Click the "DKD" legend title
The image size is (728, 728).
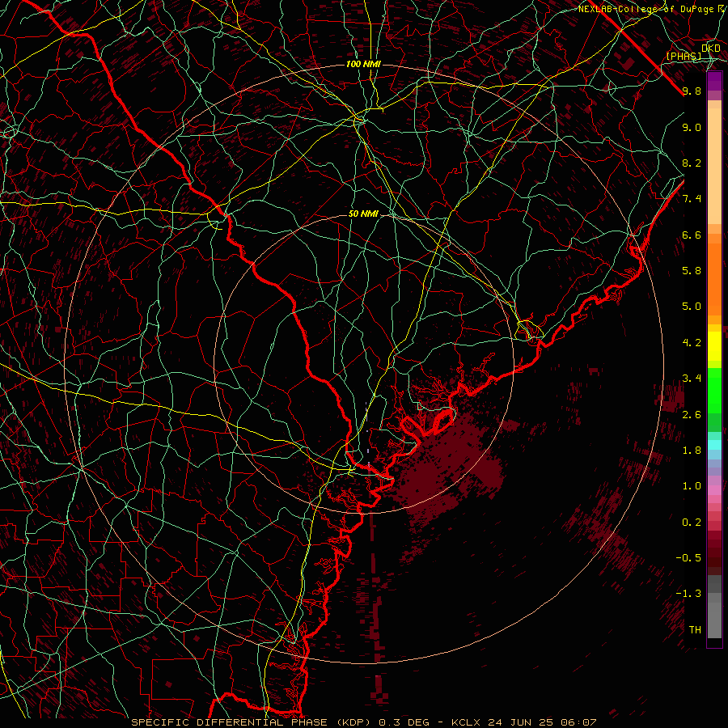(711, 49)
